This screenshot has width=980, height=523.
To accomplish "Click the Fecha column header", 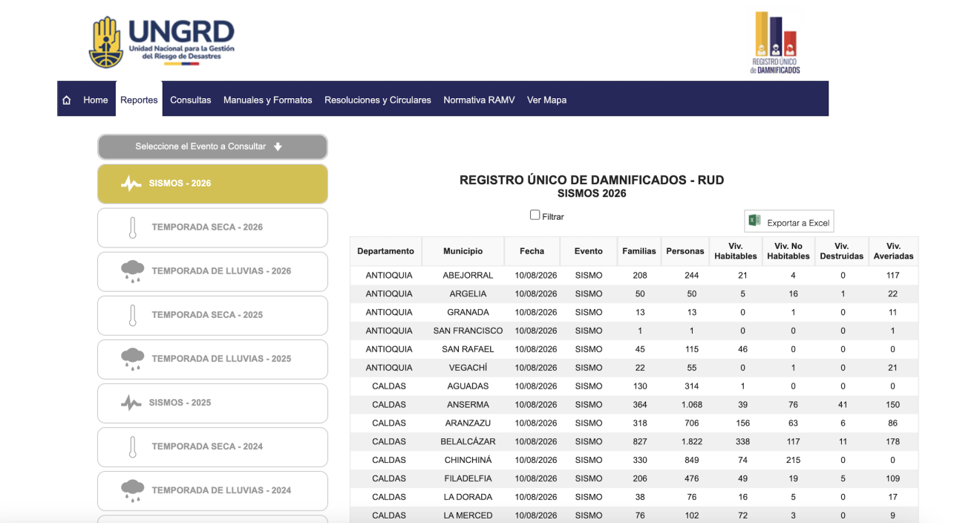I will click(x=532, y=251).
